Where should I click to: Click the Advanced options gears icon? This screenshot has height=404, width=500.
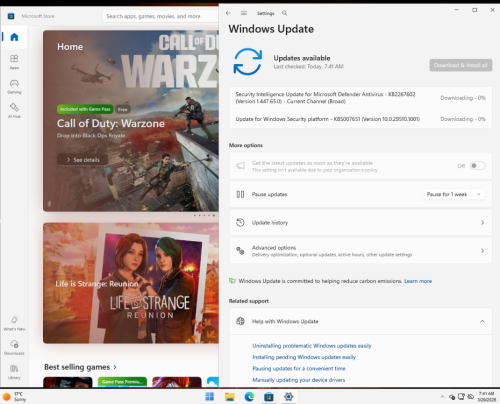point(240,251)
